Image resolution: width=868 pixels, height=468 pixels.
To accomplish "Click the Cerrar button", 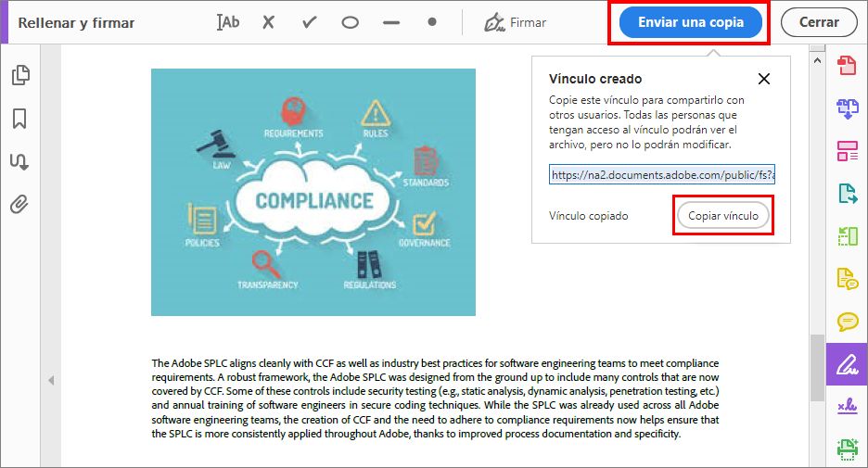I will pos(819,22).
